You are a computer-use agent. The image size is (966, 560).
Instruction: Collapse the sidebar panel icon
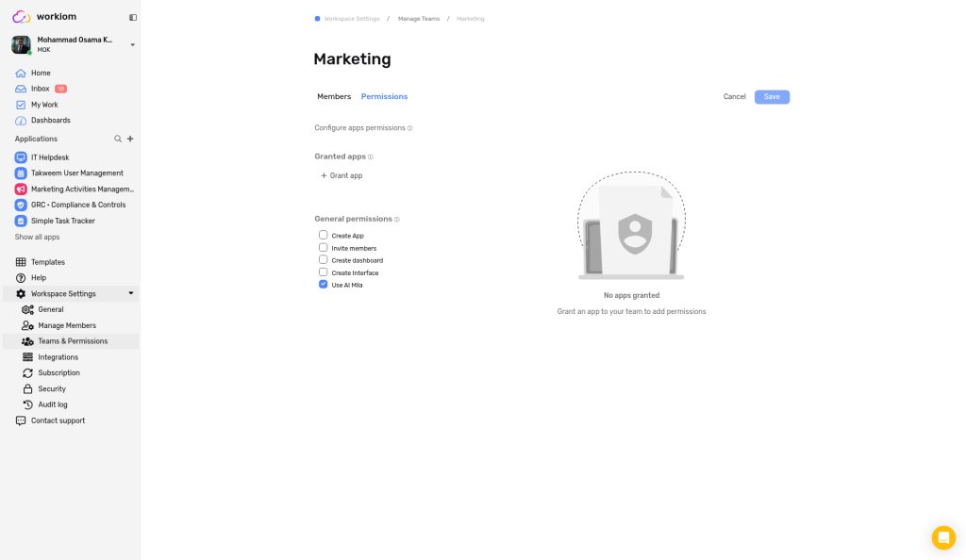pyautogui.click(x=132, y=17)
